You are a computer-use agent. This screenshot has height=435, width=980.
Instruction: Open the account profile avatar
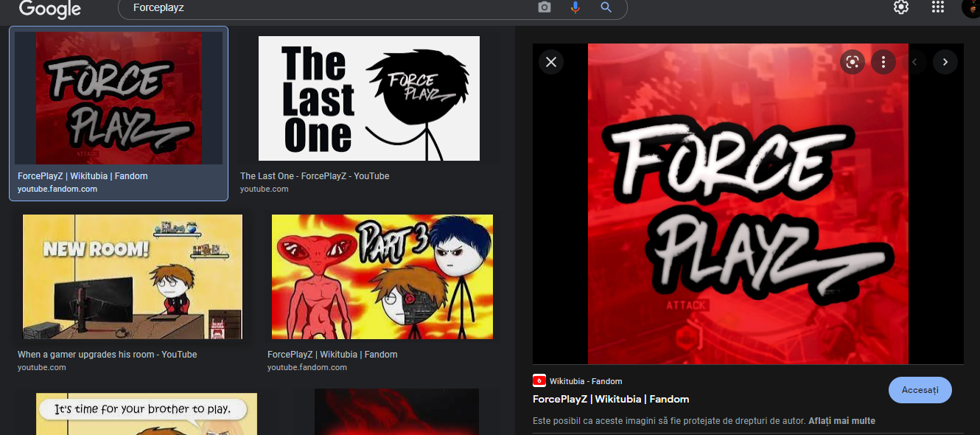click(971, 7)
